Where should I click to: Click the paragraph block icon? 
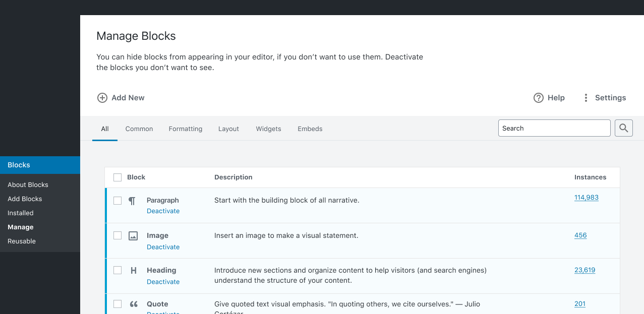coord(131,200)
